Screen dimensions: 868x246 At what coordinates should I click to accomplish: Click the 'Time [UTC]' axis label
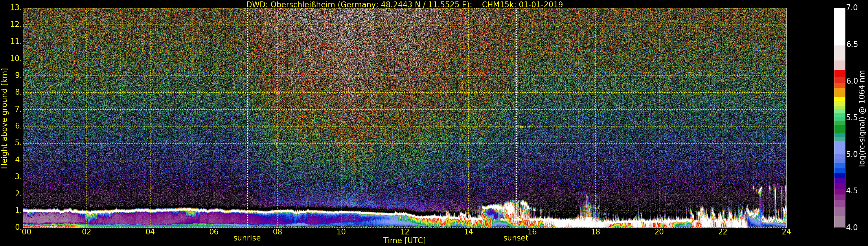[x=404, y=241]
